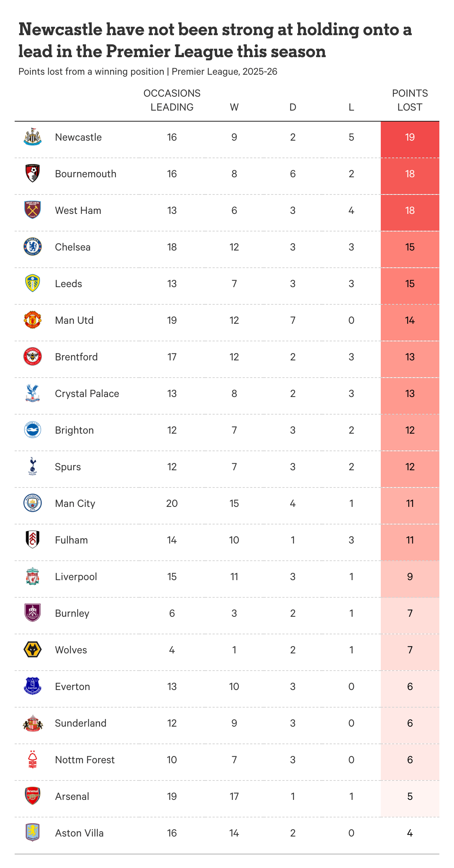
Task: Click the Liverpool club crest
Action: (33, 576)
